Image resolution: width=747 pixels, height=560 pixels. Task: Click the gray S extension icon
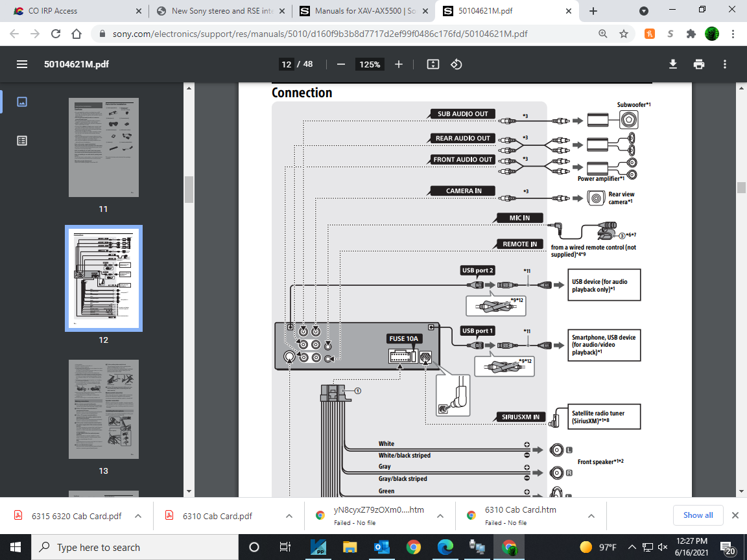click(670, 34)
